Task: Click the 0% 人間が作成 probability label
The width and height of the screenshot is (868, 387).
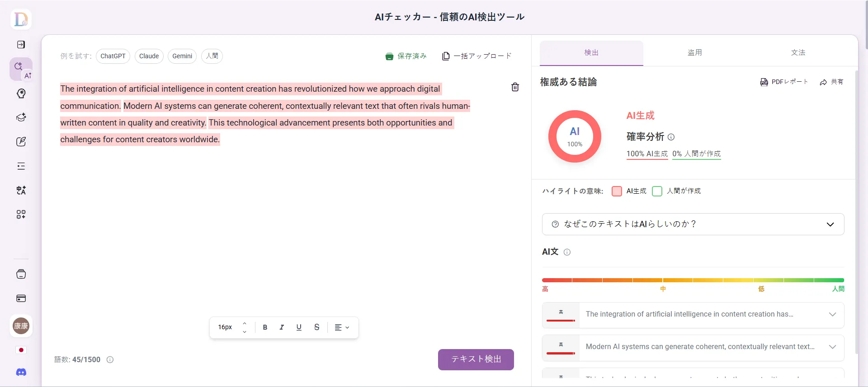Action: pos(697,154)
